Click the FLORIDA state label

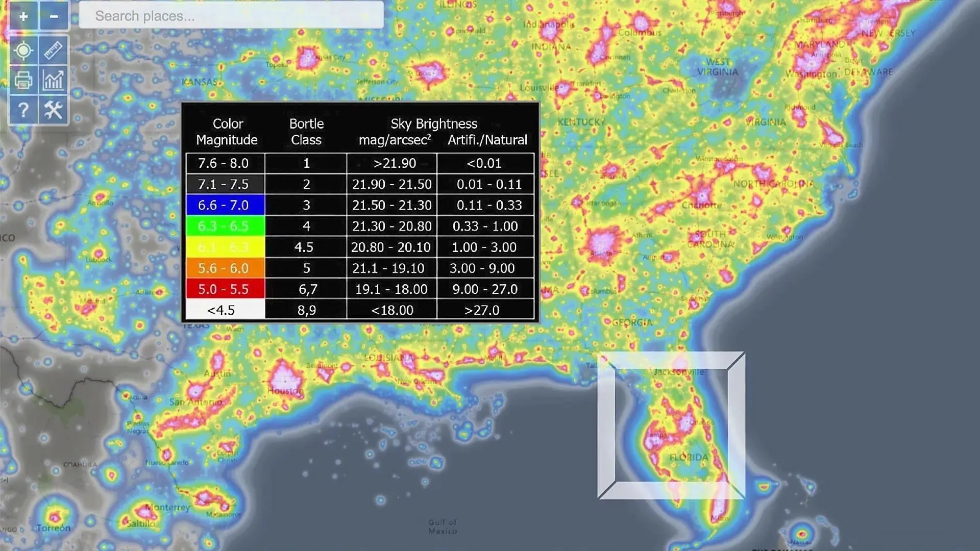(x=689, y=457)
